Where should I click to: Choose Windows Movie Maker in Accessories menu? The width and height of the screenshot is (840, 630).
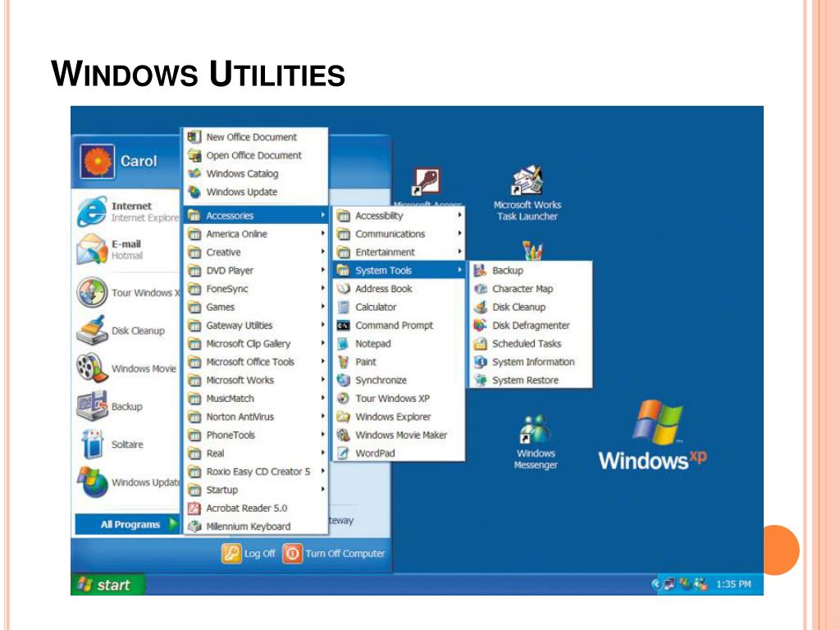point(399,435)
